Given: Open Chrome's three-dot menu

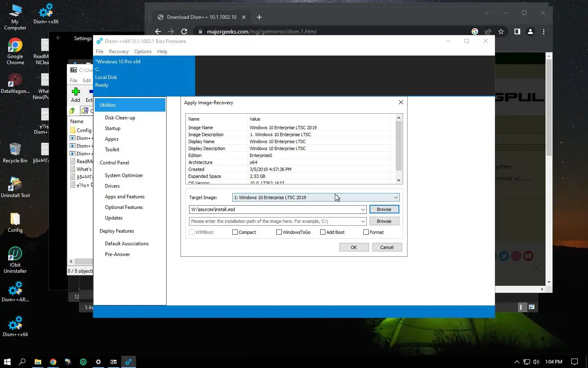Looking at the screenshot, I should 543,31.
